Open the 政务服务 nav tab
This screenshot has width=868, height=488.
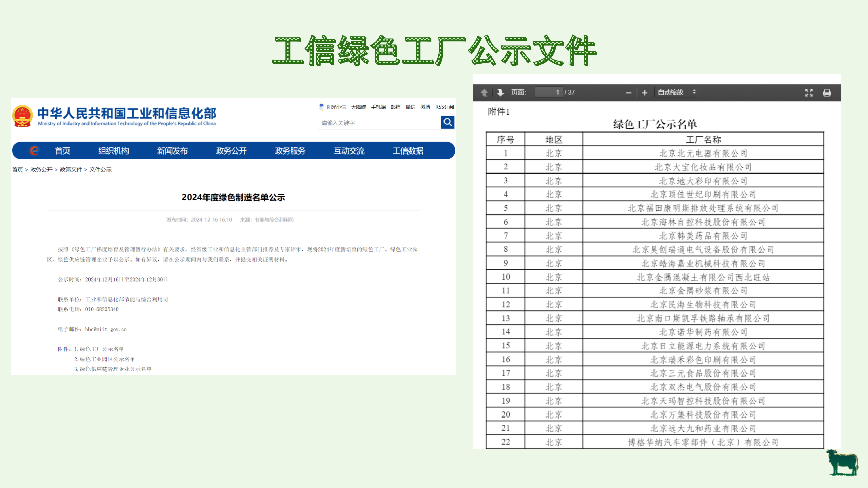290,151
